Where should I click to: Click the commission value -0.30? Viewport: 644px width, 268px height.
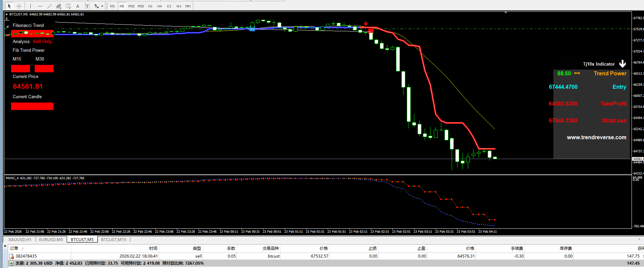click(x=519, y=256)
